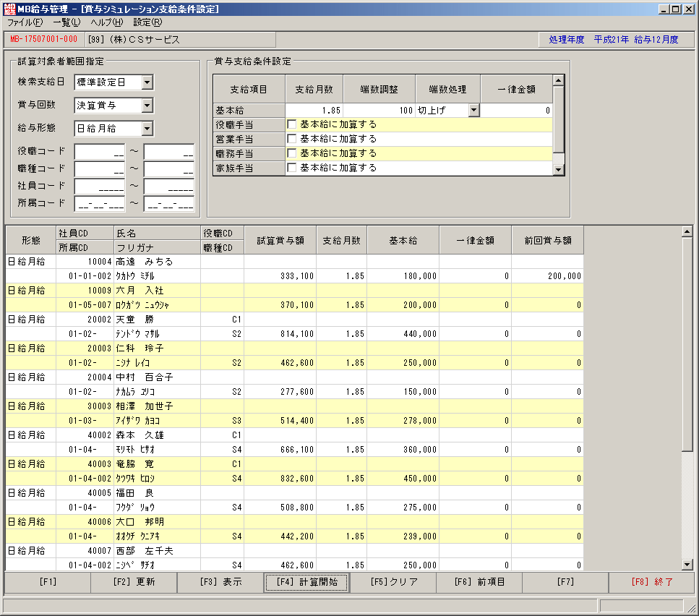
Task: Click the 所属コード start input field
Action: click(100, 204)
